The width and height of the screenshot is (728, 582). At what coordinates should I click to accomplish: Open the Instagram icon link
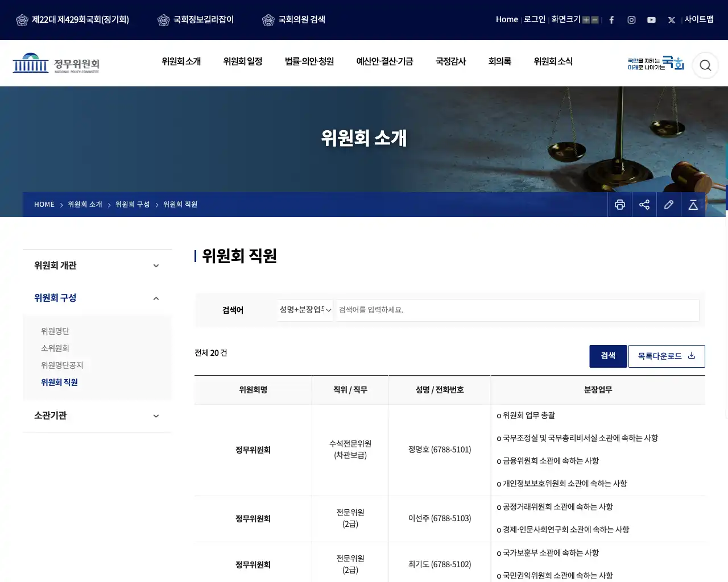(x=631, y=20)
